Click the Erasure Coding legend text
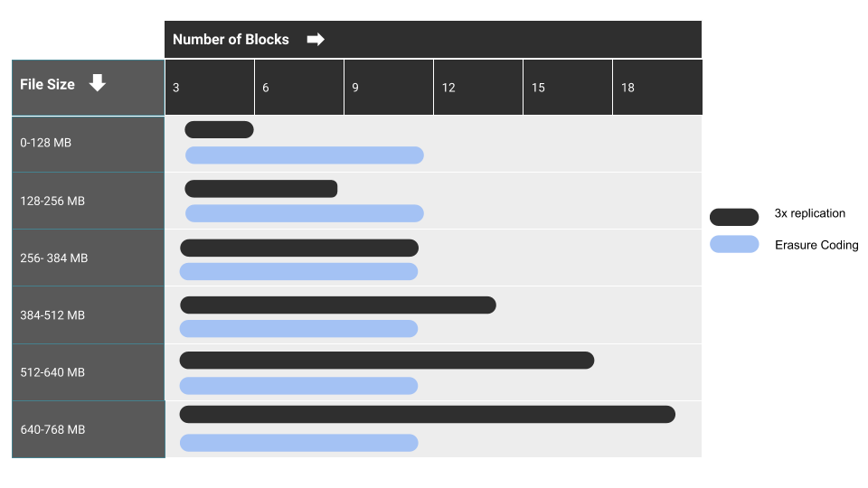 click(x=816, y=245)
